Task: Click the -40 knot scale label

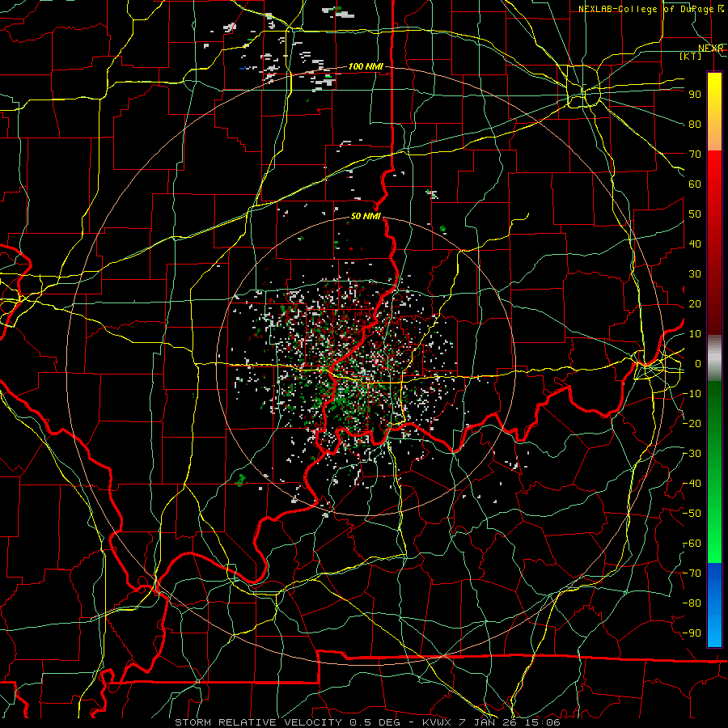Action: (x=692, y=484)
